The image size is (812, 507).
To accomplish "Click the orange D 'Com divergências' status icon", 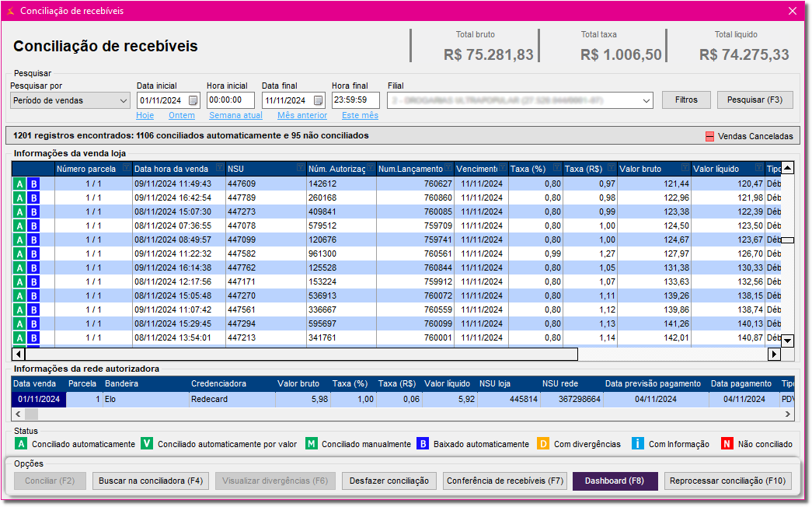I will [543, 444].
